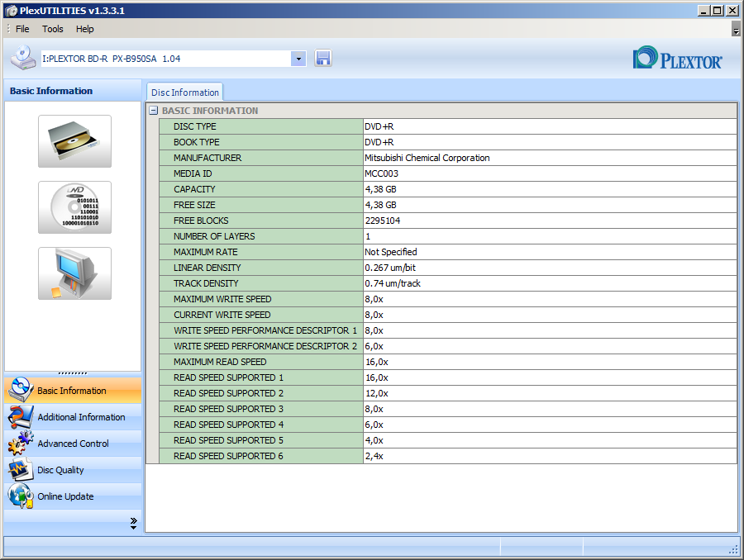
Task: Open the Help menu
Action: pyautogui.click(x=85, y=29)
